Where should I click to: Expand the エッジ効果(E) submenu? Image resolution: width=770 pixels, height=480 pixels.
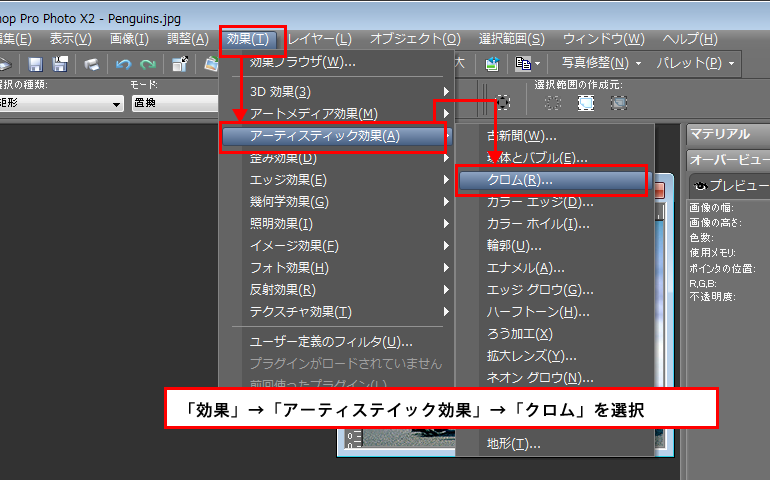coord(336,180)
